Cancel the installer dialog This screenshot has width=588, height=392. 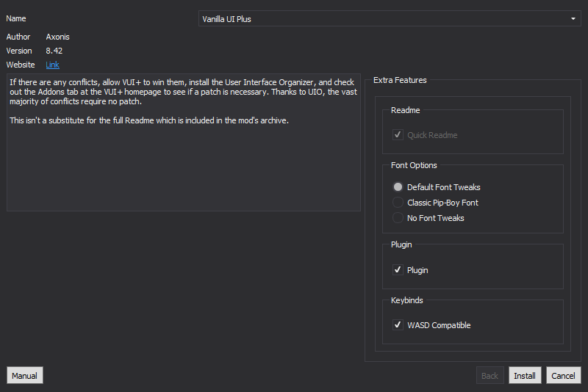(563, 375)
